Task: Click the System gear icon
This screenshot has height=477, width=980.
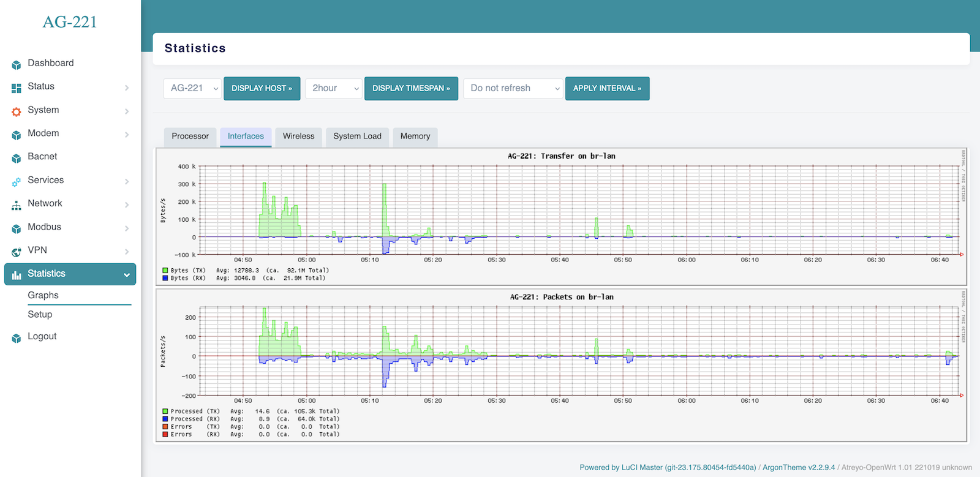Action: (x=17, y=111)
